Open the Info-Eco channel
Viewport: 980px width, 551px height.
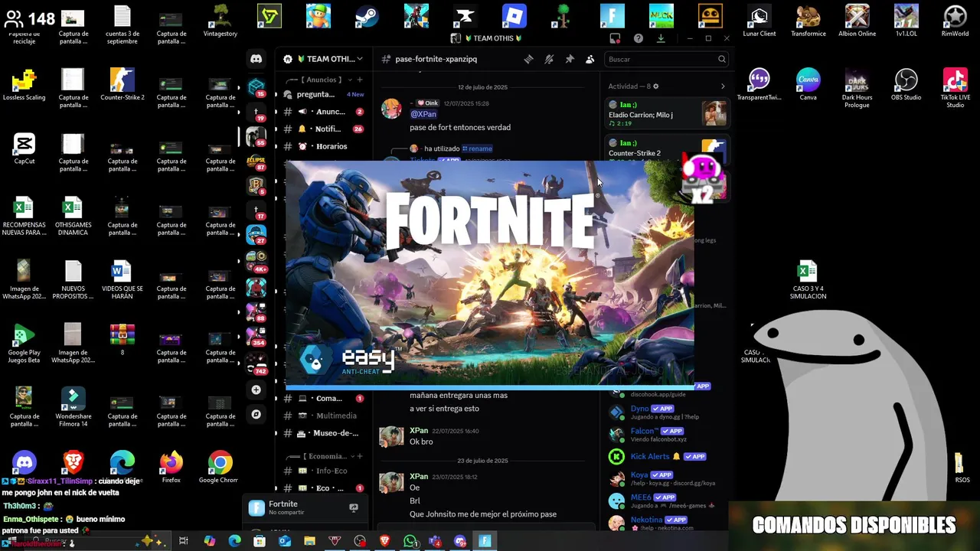[x=324, y=471]
